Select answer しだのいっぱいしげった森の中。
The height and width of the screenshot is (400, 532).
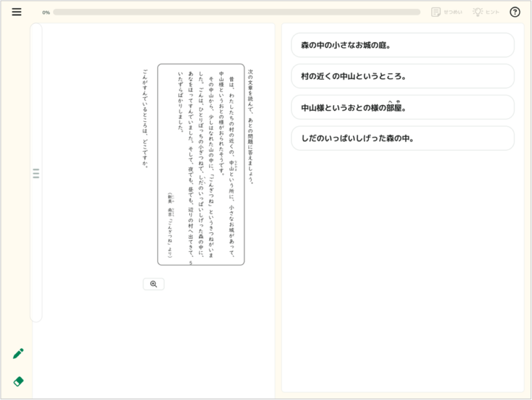click(403, 138)
